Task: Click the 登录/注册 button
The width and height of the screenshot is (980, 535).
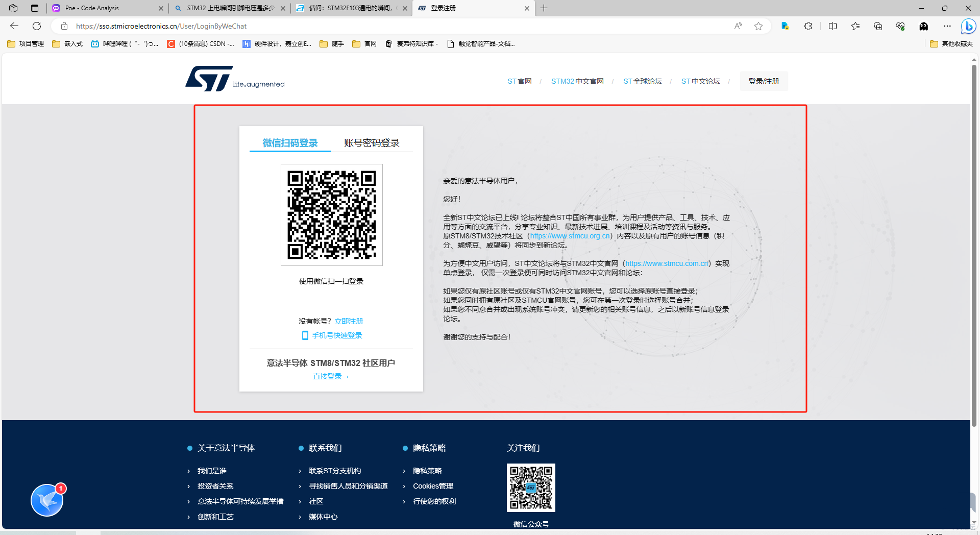Action: (764, 81)
